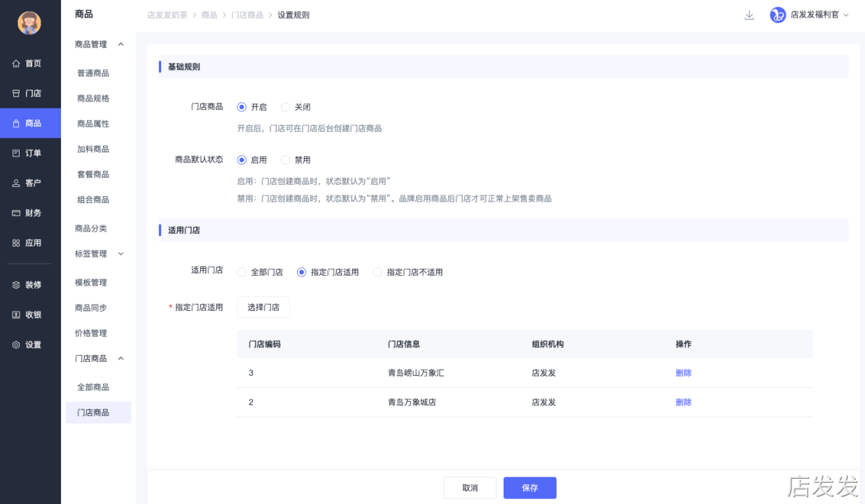Open 设置 settings gear icon

(x=16, y=344)
